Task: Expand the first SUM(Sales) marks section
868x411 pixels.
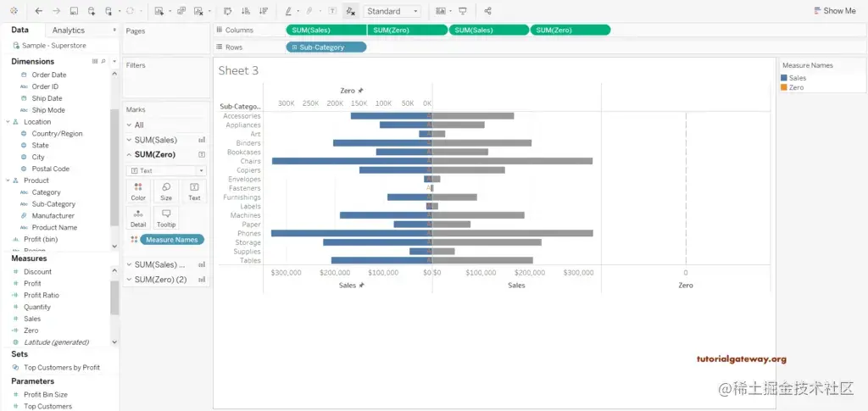Action: point(130,140)
